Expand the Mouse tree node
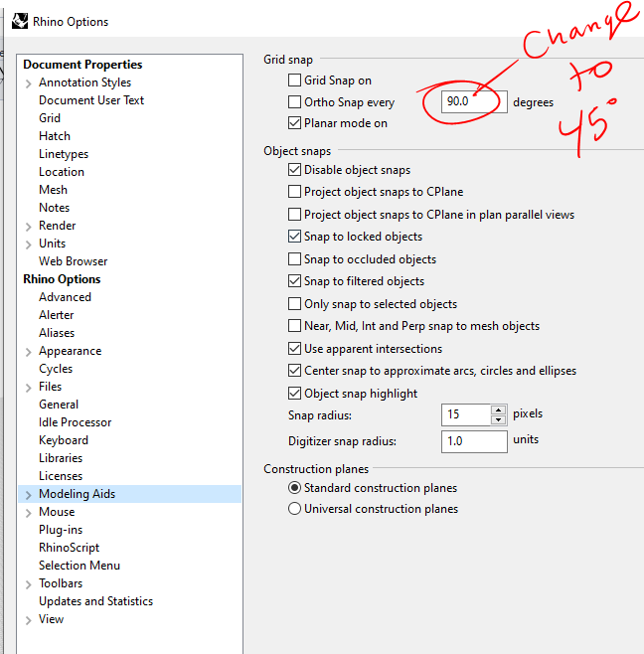This screenshot has width=644, height=654. (x=29, y=513)
